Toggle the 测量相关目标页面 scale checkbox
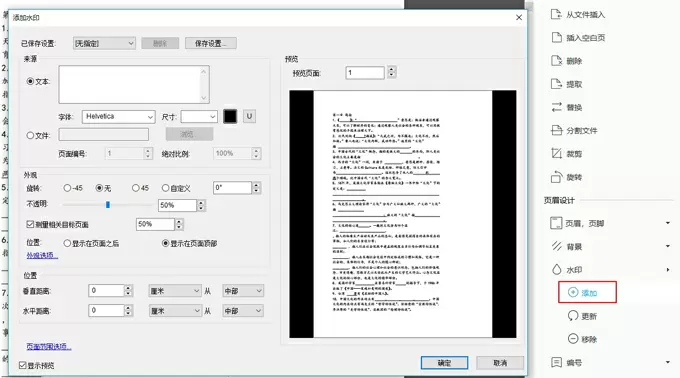Viewport: 680px width, 378px height. 30,224
